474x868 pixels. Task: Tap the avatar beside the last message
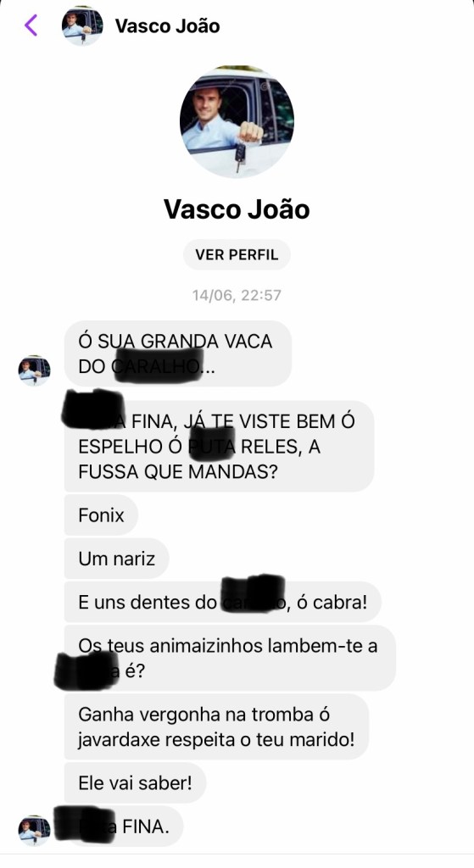click(x=34, y=831)
